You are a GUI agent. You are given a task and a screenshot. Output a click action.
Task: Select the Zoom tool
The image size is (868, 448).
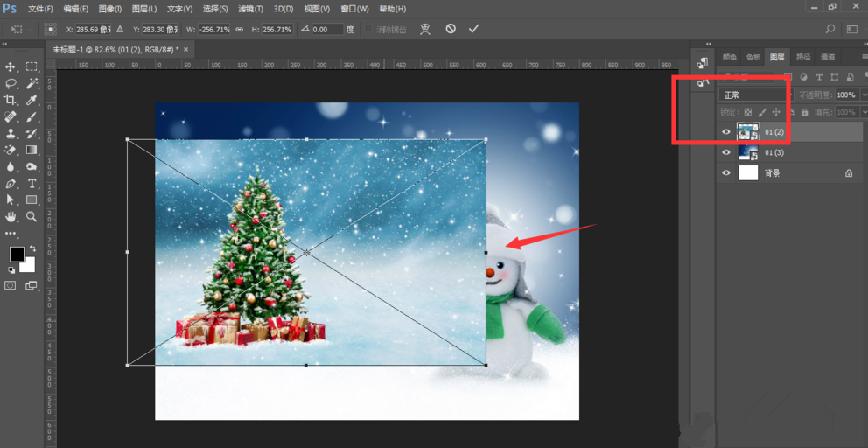click(31, 216)
